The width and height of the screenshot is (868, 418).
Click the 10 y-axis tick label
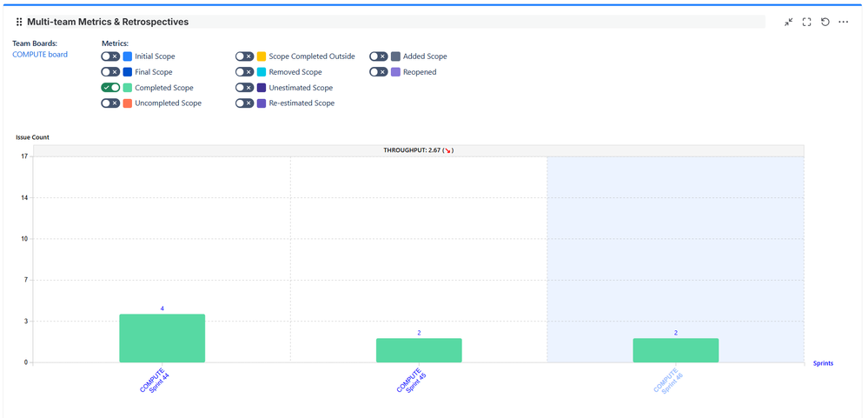click(25, 239)
